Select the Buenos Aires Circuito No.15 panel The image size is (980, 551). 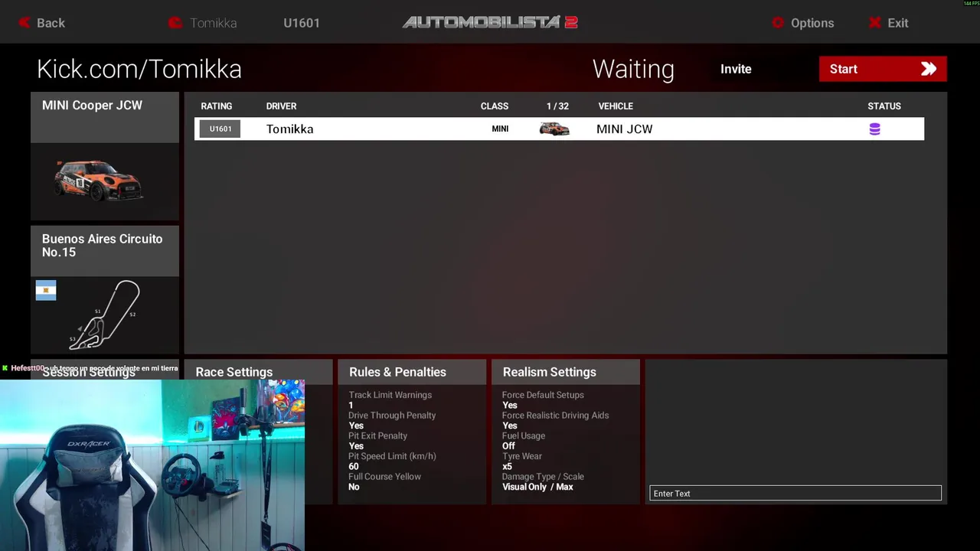pos(105,289)
